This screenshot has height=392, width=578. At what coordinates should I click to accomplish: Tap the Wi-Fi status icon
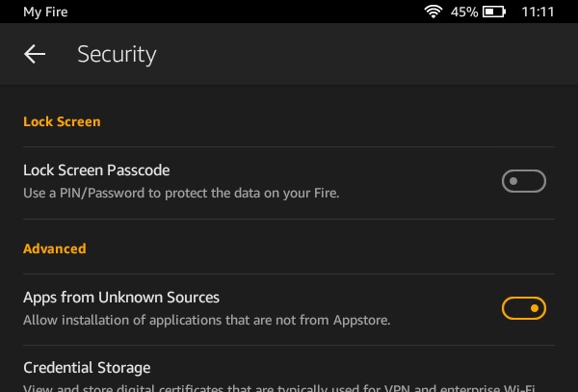pyautogui.click(x=433, y=12)
